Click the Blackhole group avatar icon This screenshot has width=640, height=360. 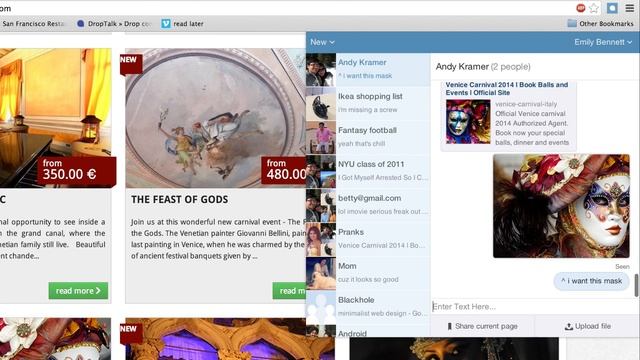pos(321,307)
